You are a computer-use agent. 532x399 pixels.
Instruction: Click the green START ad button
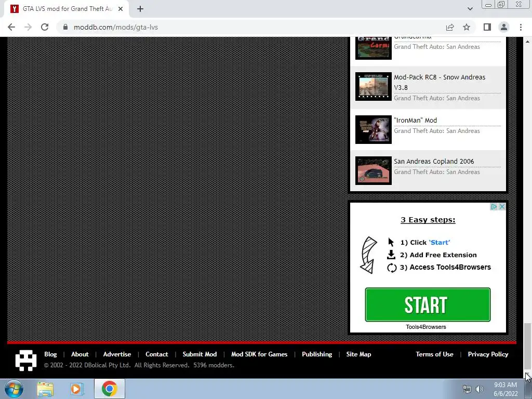(x=428, y=304)
